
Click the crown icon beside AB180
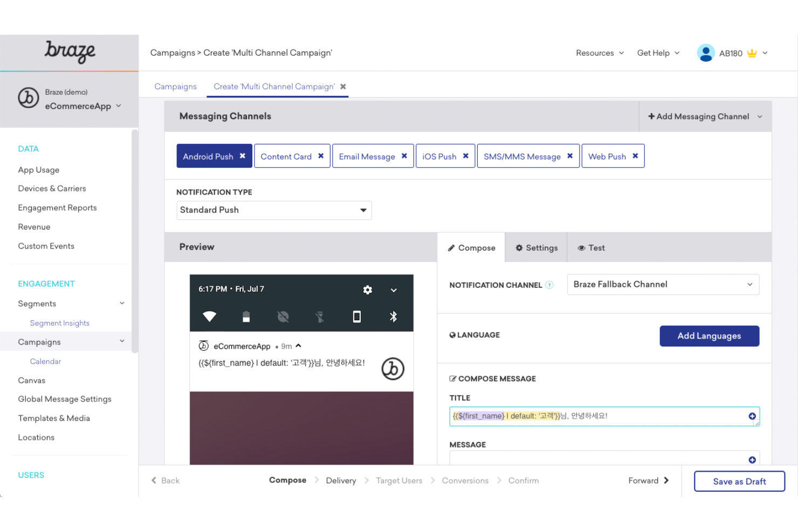click(752, 53)
